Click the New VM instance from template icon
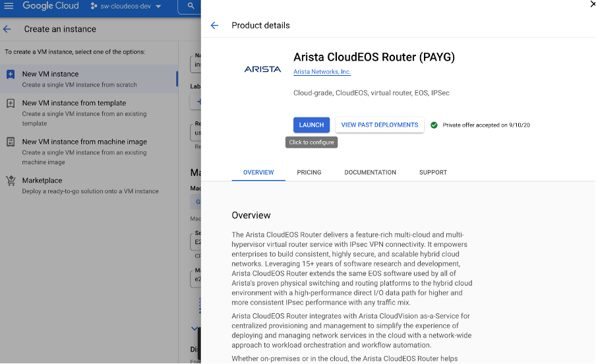 11,103
